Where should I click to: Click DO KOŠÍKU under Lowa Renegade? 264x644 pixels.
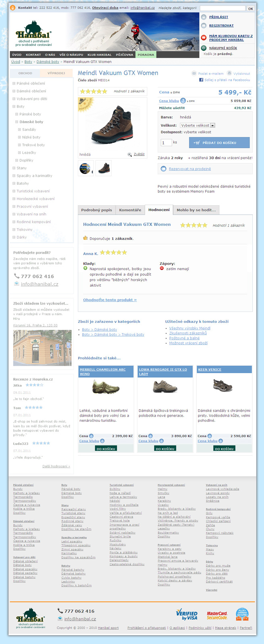(x=165, y=448)
